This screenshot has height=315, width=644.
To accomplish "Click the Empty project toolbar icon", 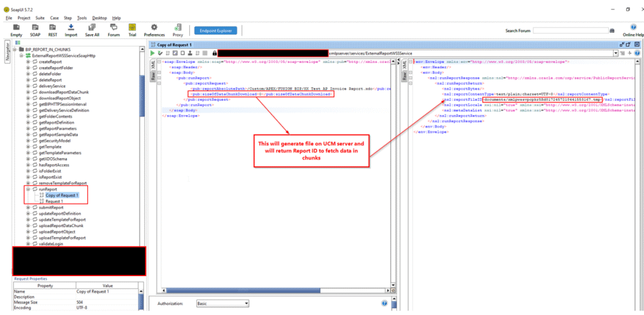I will click(16, 27).
